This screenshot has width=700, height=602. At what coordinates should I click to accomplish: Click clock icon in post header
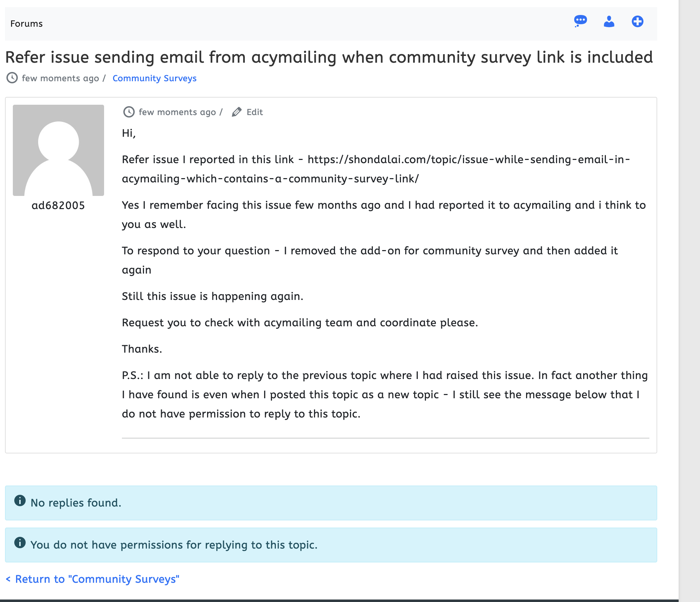tap(129, 112)
